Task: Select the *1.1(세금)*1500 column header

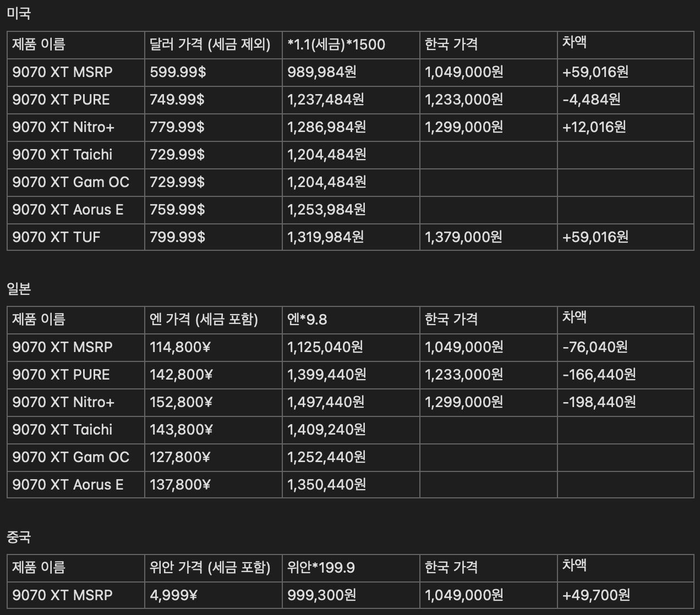Action: click(x=336, y=45)
